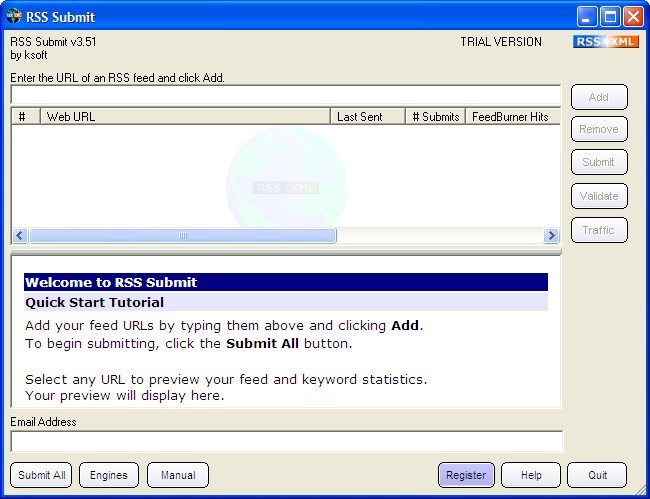Click the horizontal scrollbar thumb

pos(183,235)
